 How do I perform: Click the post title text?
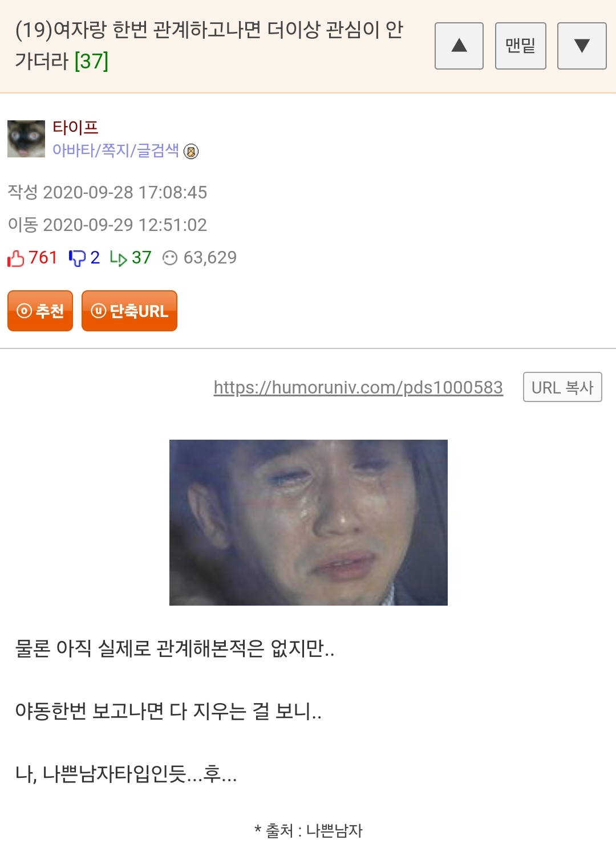pos(209,44)
